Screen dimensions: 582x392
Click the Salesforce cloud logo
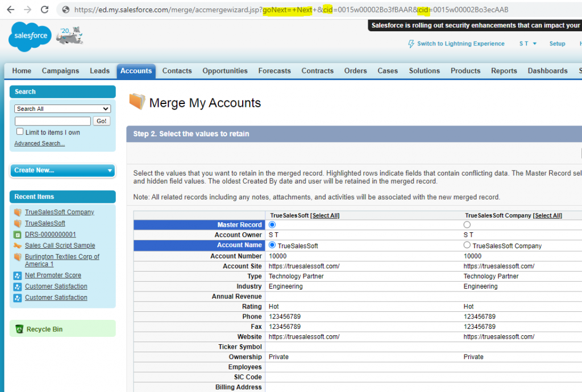click(30, 36)
